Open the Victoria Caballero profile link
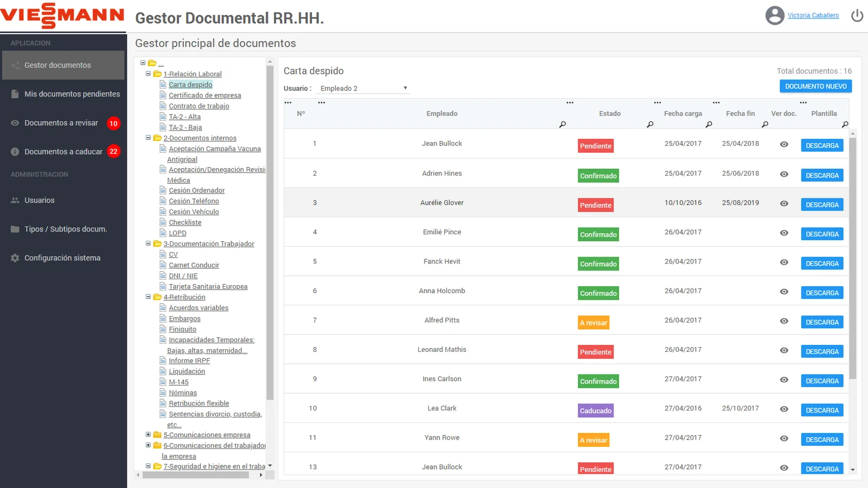The height and width of the screenshot is (488, 868). click(813, 16)
